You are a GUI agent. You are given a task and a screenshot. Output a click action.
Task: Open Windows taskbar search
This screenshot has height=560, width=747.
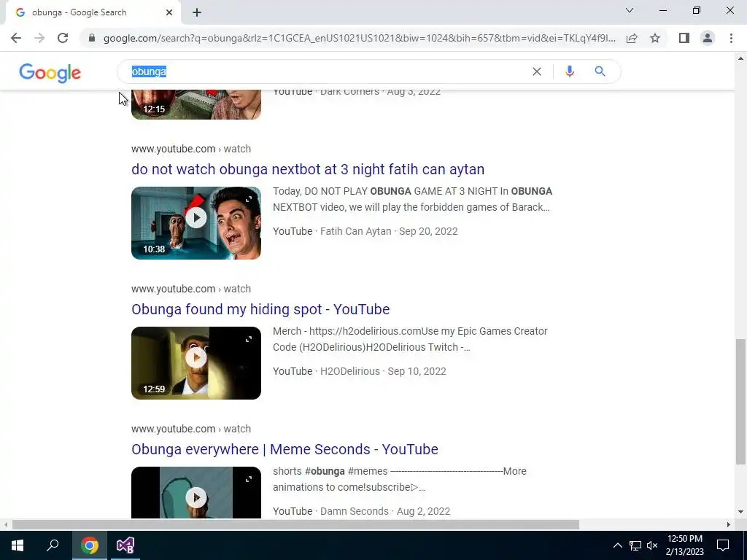53,545
